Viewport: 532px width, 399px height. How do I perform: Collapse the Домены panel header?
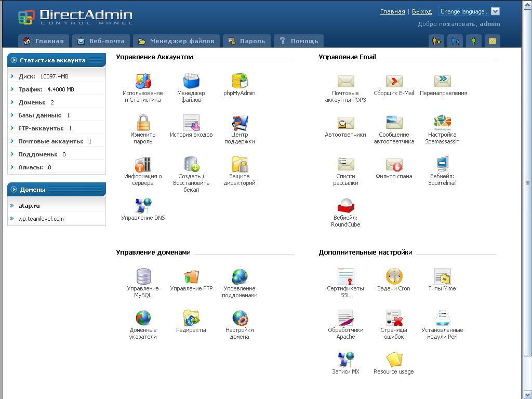[56, 189]
